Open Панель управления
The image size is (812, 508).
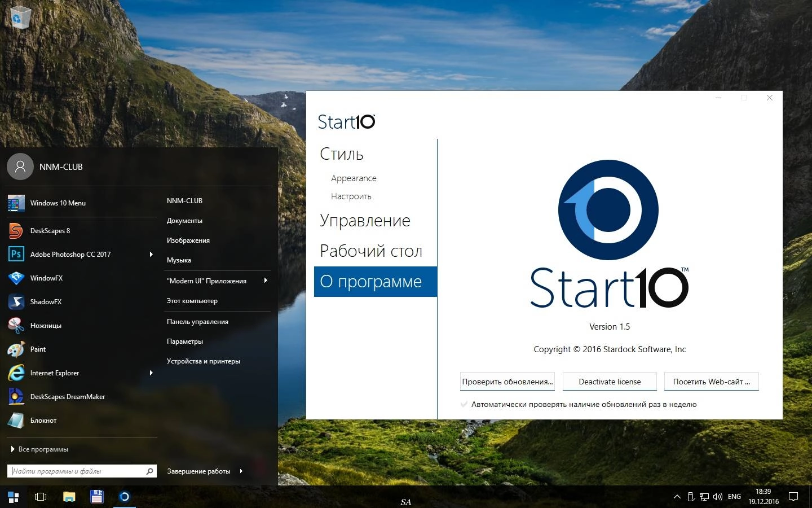pos(197,322)
